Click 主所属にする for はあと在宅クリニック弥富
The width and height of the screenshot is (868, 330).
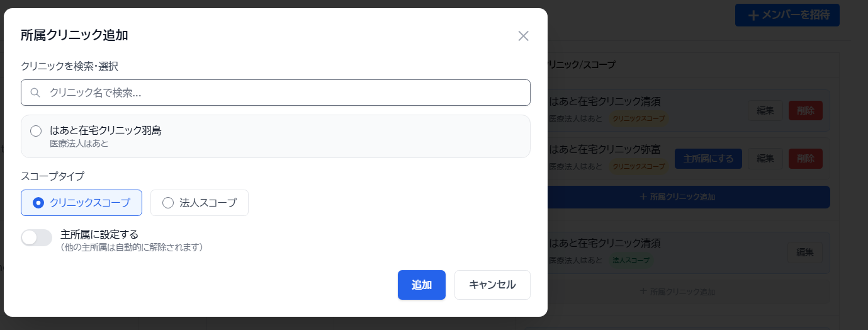coord(708,159)
